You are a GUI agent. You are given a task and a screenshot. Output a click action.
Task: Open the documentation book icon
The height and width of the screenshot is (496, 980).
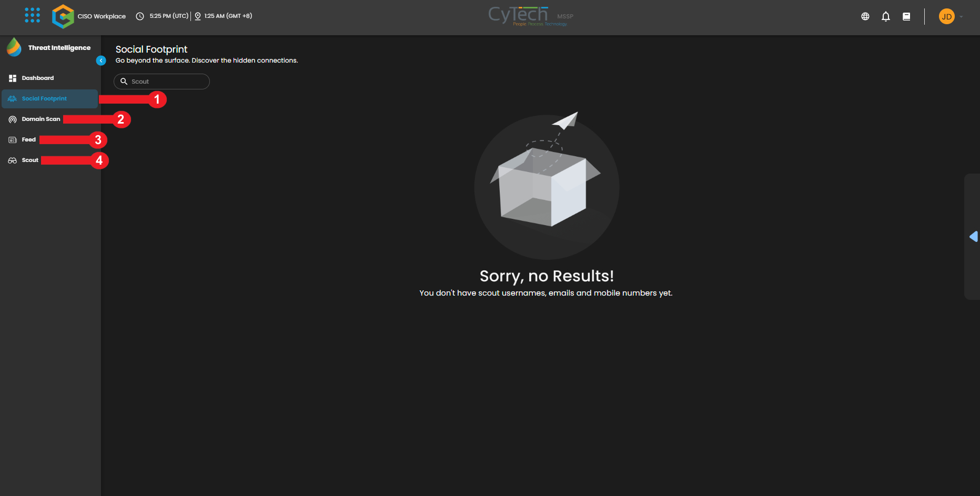click(906, 16)
